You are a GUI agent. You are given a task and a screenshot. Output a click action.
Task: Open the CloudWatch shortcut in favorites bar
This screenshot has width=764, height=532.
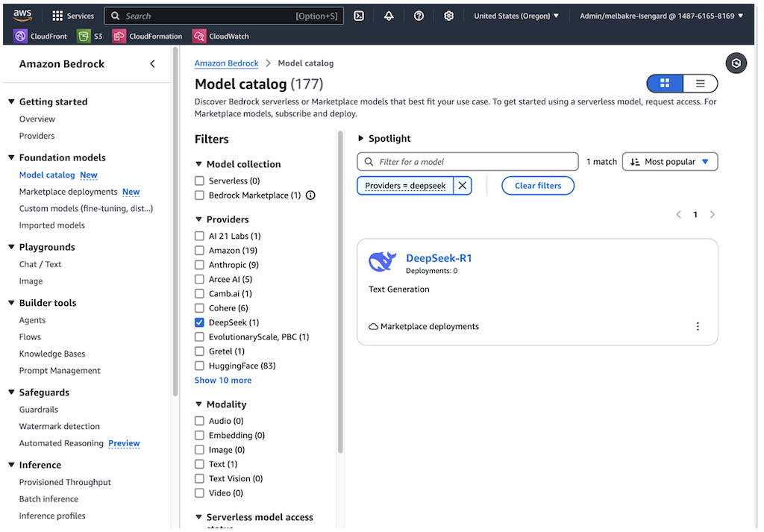tap(221, 36)
